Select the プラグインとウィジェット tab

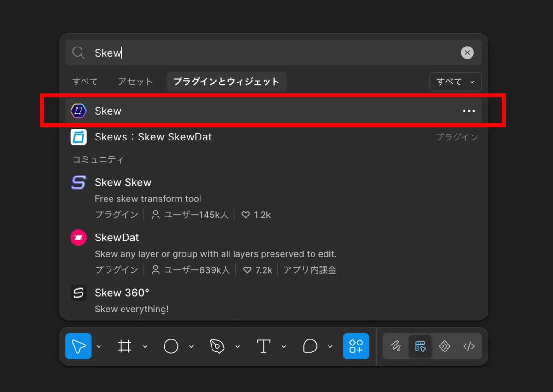point(226,82)
